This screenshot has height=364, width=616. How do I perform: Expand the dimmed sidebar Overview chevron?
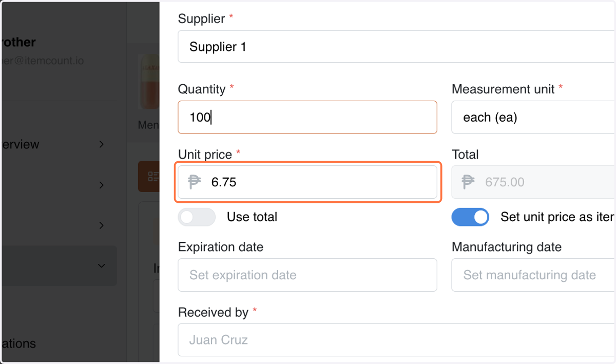102,144
